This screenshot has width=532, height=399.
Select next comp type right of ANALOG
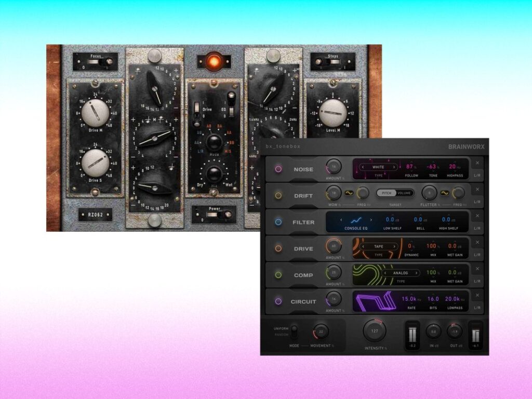point(416,273)
